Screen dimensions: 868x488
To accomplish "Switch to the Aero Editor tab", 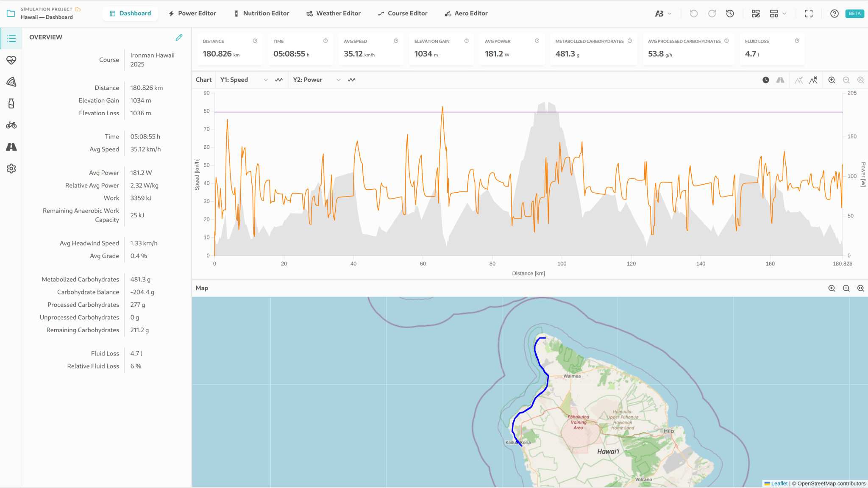I will tap(466, 14).
